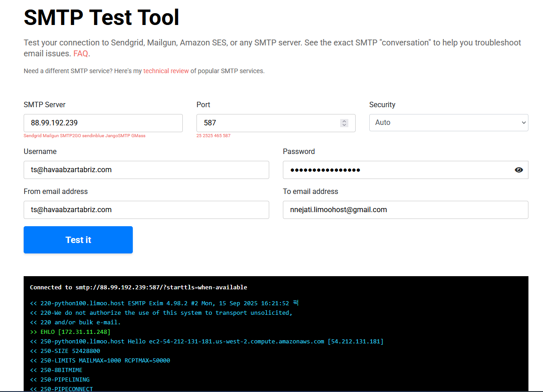The image size is (543, 392).
Task: Click the SMTP Server label
Action: [44, 105]
